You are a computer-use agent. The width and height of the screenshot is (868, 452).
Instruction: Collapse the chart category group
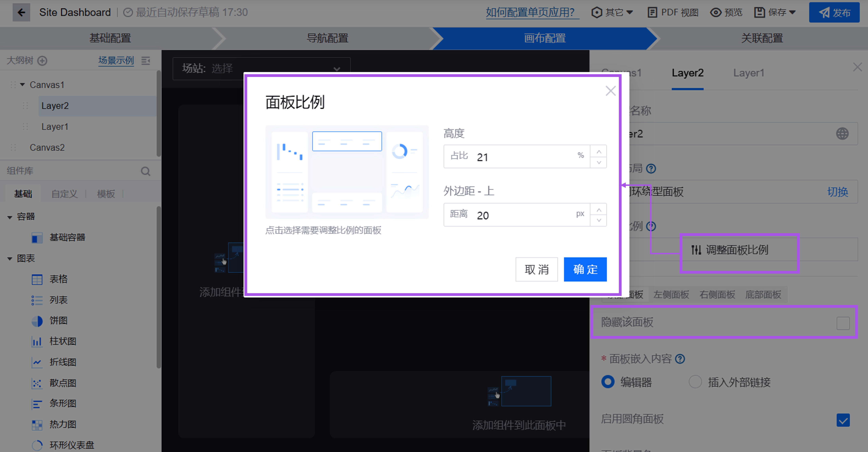point(10,259)
